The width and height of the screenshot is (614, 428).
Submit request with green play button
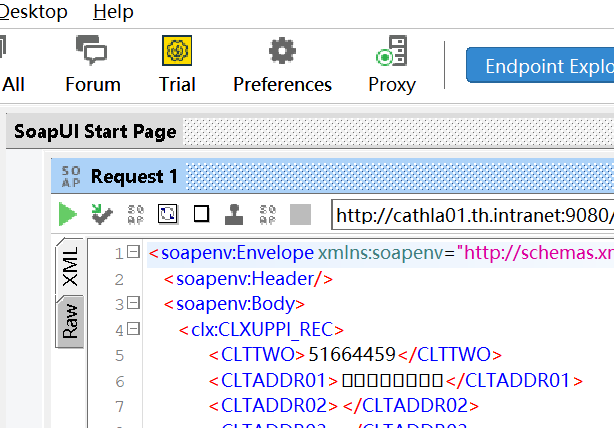pos(67,214)
